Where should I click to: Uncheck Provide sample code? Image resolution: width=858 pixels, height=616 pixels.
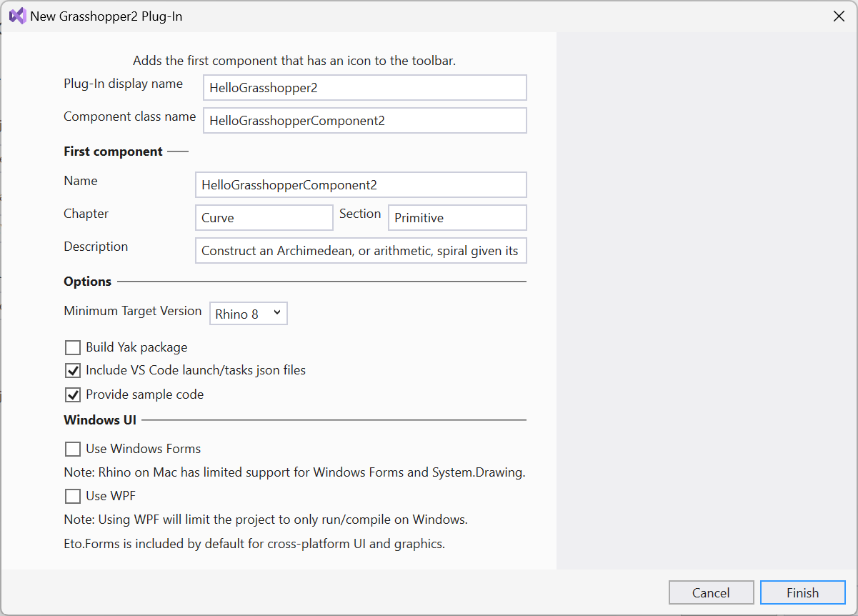tap(73, 394)
